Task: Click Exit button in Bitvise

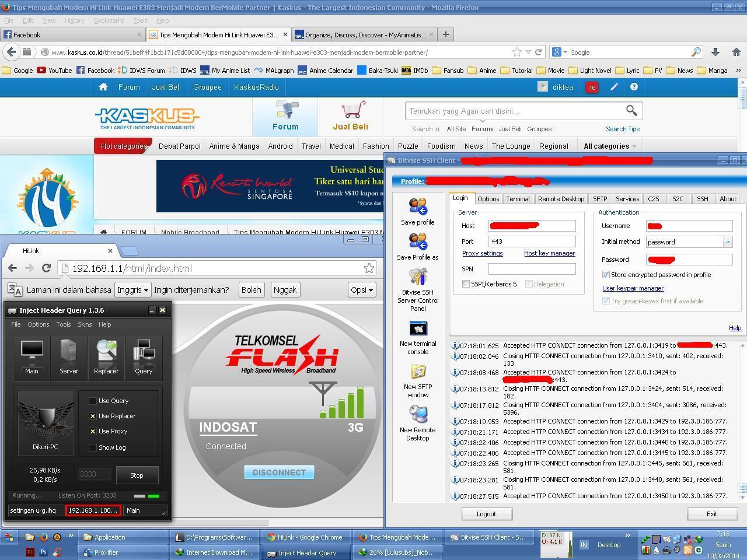Action: pyautogui.click(x=711, y=514)
